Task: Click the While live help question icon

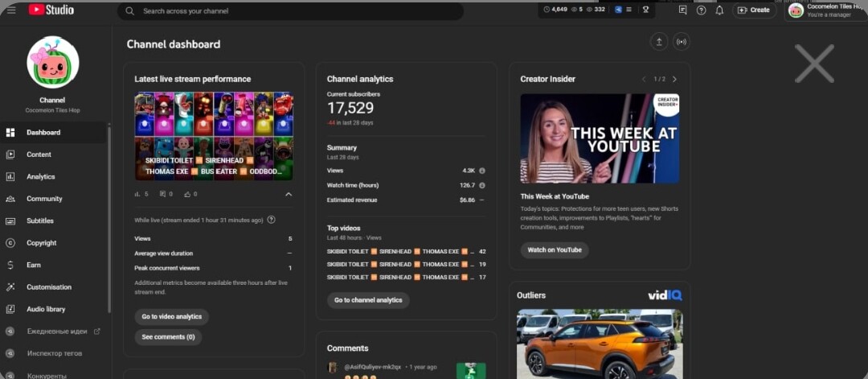Action: pyautogui.click(x=272, y=220)
